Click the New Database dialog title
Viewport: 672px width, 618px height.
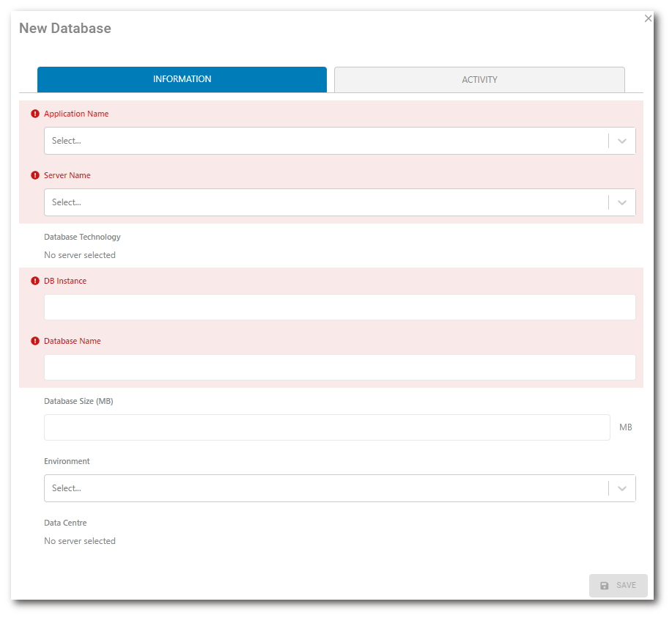65,29
